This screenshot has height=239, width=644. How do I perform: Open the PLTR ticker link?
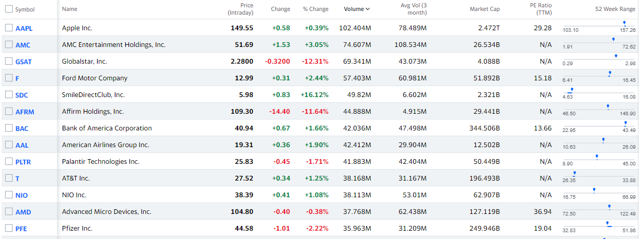pos(23,162)
